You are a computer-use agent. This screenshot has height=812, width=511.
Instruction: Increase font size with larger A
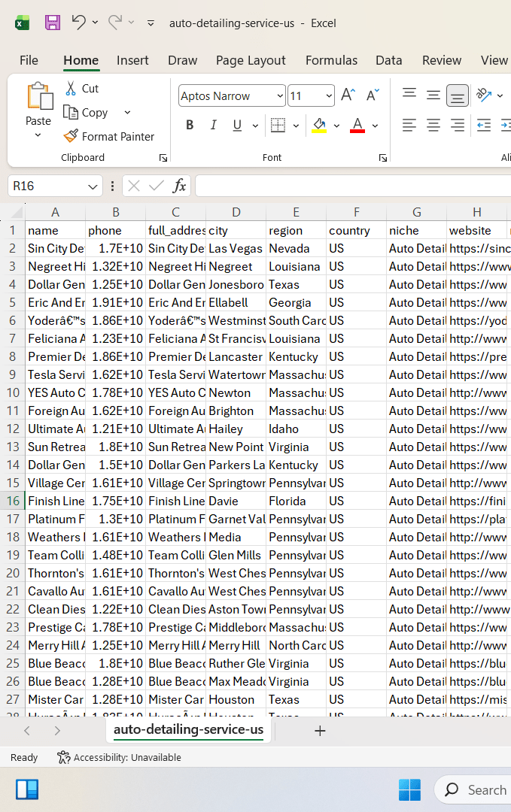pyautogui.click(x=348, y=95)
